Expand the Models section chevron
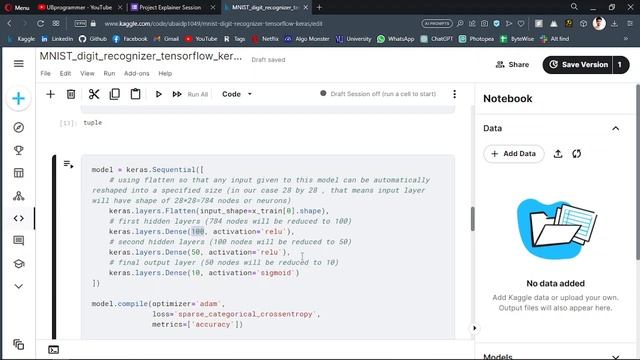The width and height of the screenshot is (640, 360). click(x=616, y=357)
